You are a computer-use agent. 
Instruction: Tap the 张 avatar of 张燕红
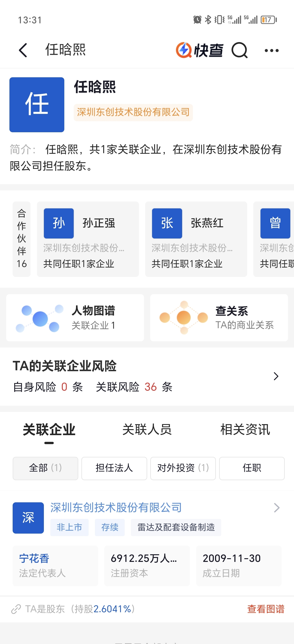167,223
